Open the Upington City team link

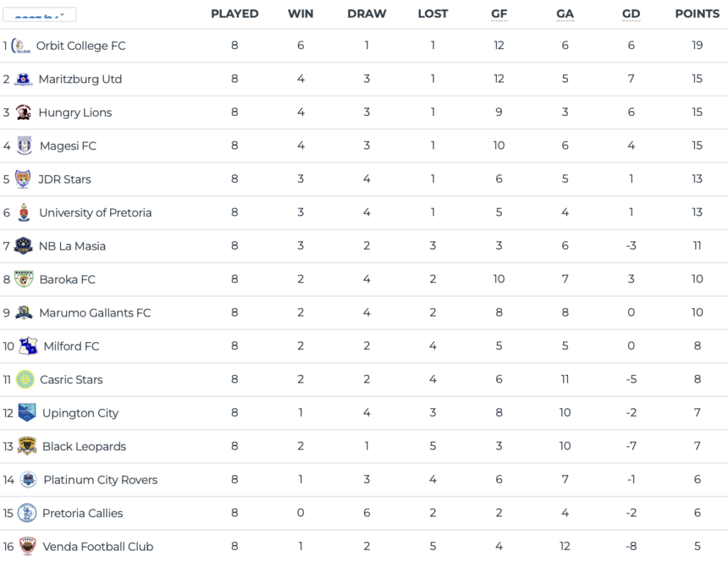click(80, 413)
